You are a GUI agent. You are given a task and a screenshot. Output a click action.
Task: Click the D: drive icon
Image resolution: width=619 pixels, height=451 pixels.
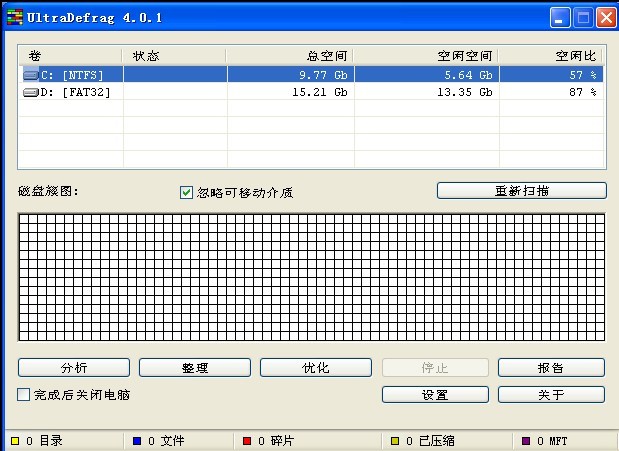click(30, 92)
